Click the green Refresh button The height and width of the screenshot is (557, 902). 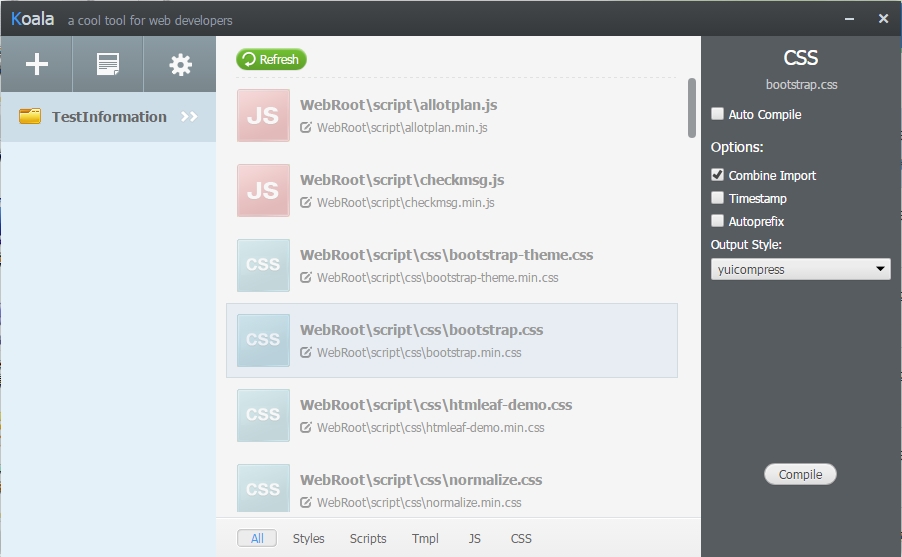(x=271, y=59)
